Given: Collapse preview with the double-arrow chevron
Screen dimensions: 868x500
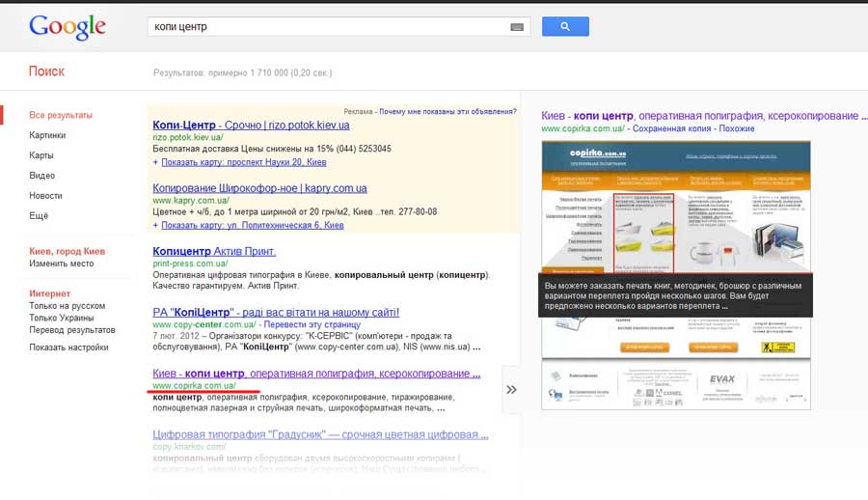Looking at the screenshot, I should (x=511, y=390).
